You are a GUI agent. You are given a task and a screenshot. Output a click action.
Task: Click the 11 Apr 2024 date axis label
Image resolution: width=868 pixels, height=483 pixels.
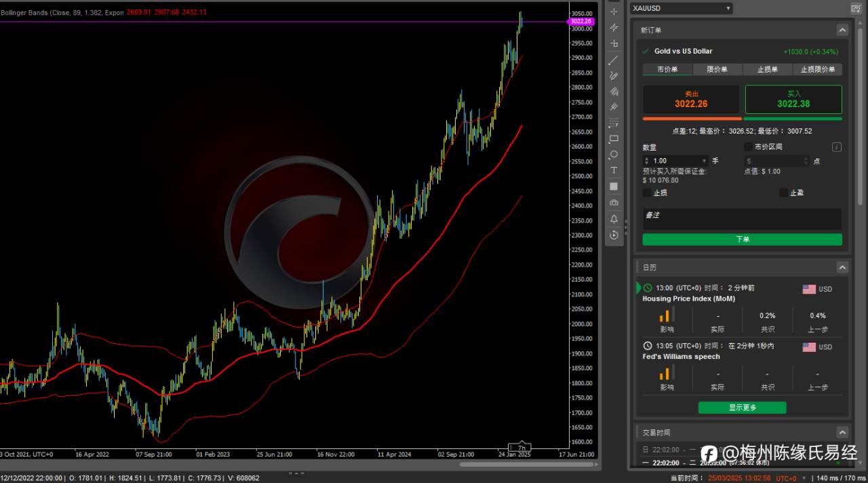point(395,455)
